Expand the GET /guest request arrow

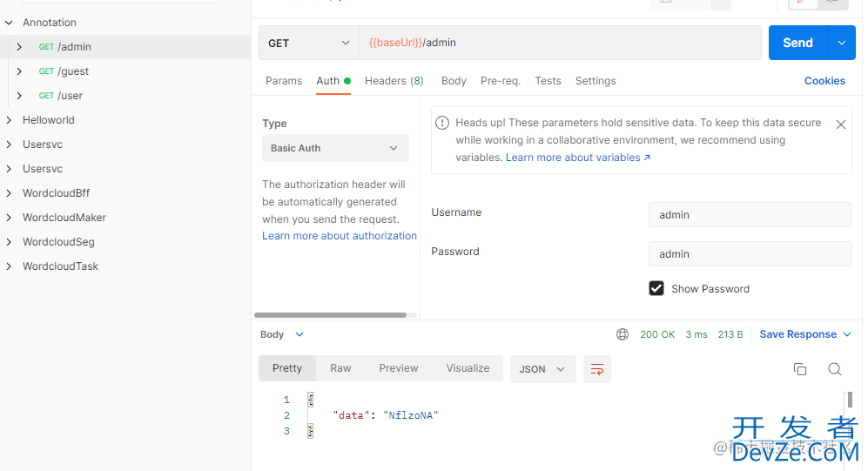[x=19, y=71]
